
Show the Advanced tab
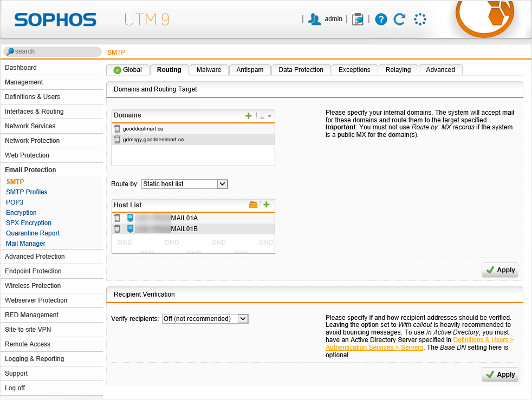click(440, 70)
